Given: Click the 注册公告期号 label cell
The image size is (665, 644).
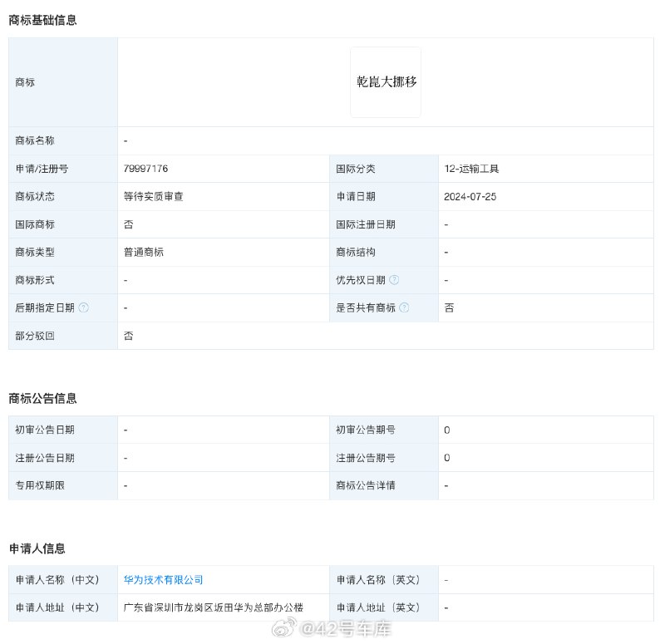Looking at the screenshot, I should pos(384,458).
